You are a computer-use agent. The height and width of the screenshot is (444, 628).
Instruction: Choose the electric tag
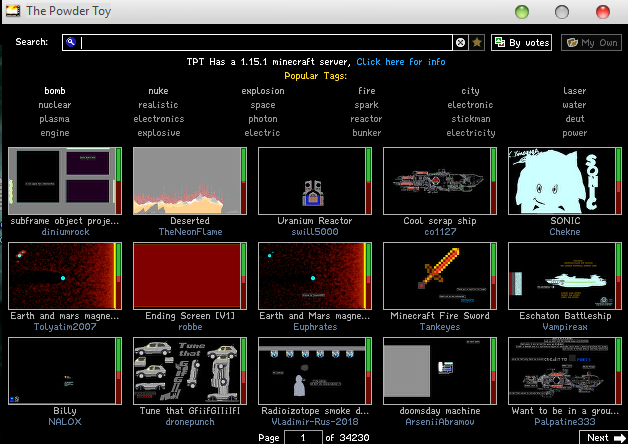click(262, 133)
